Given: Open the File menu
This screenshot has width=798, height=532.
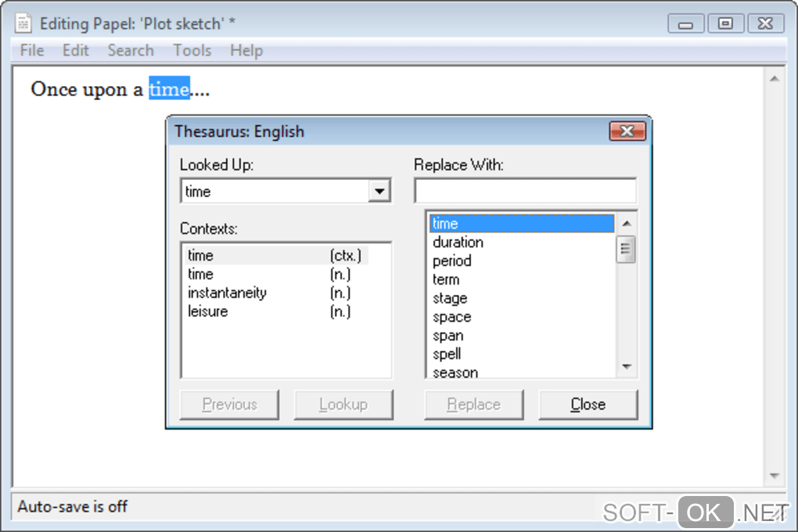Looking at the screenshot, I should point(32,51).
